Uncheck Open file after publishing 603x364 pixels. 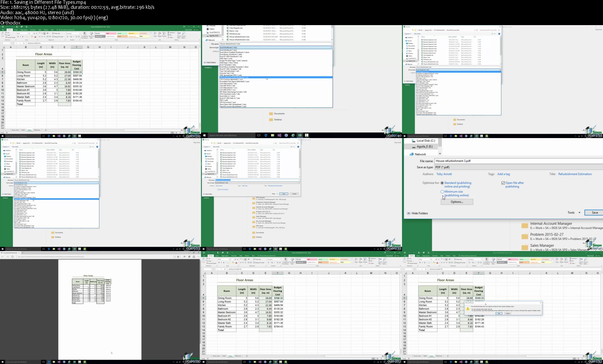pos(503,183)
